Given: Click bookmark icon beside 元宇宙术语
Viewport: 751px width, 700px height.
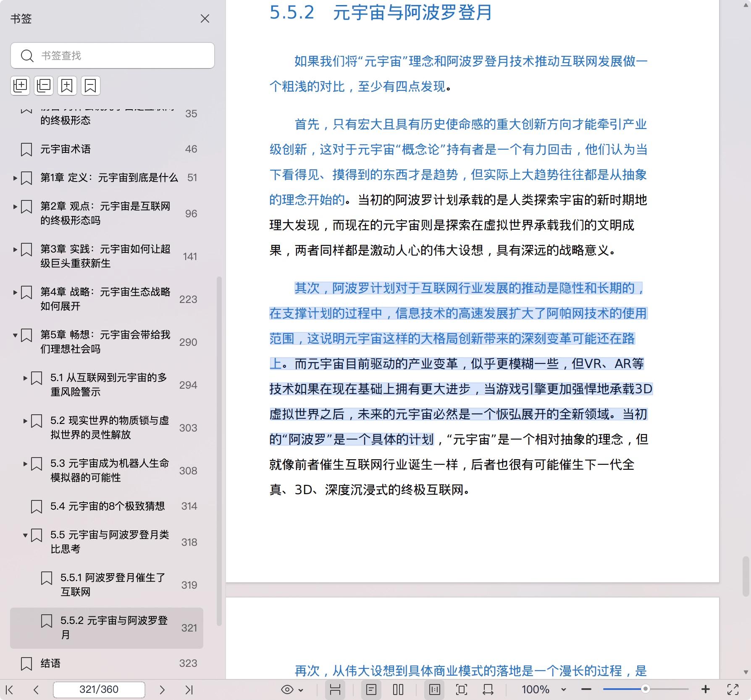Looking at the screenshot, I should click(x=26, y=150).
